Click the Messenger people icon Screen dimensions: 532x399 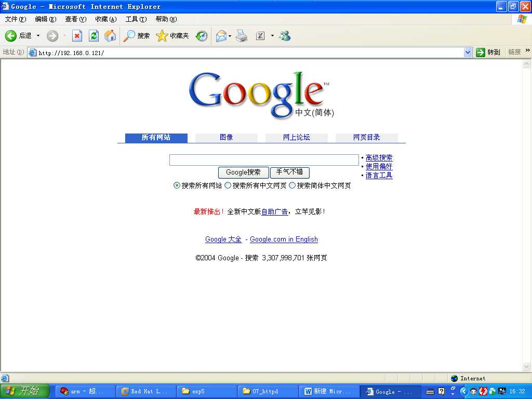click(x=285, y=36)
